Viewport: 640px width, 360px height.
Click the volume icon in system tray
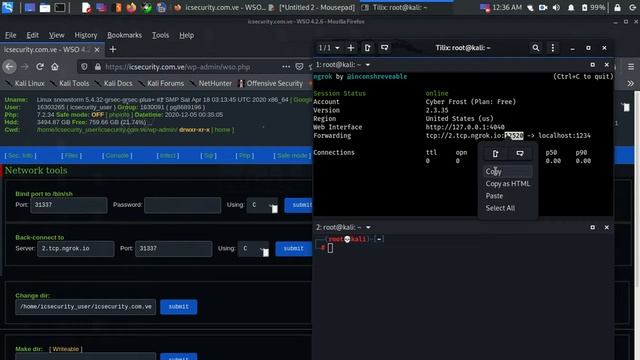point(556,7)
